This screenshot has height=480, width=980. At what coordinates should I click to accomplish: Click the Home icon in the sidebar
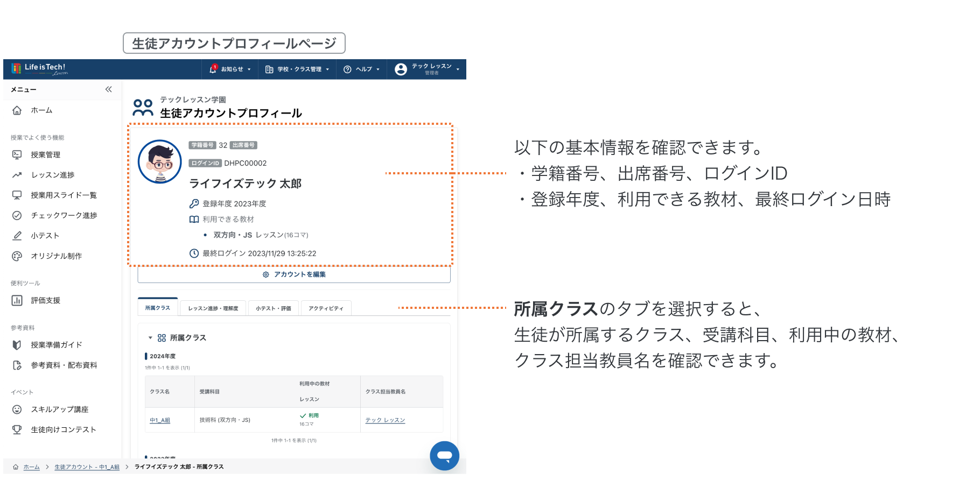click(17, 110)
